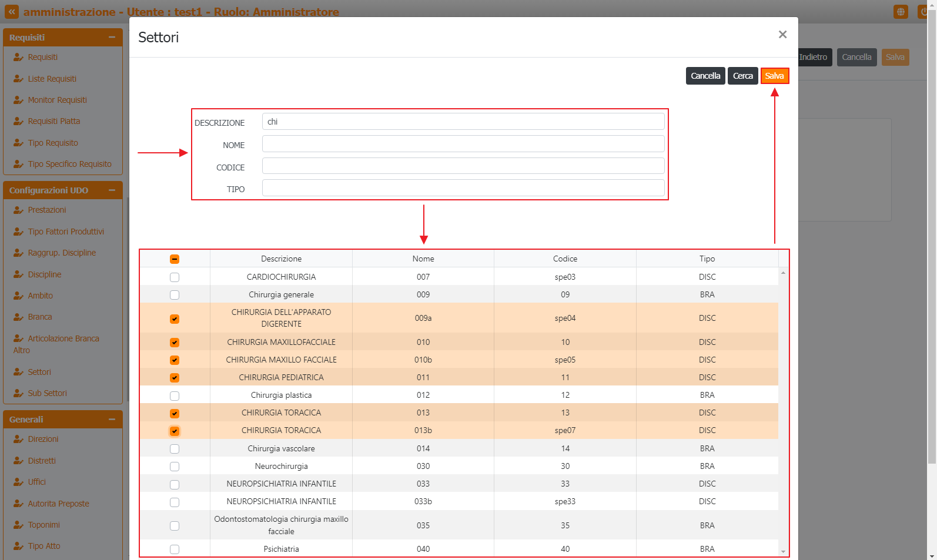The image size is (937, 560).
Task: Click the user icon beside Discipline
Action: 18,275
